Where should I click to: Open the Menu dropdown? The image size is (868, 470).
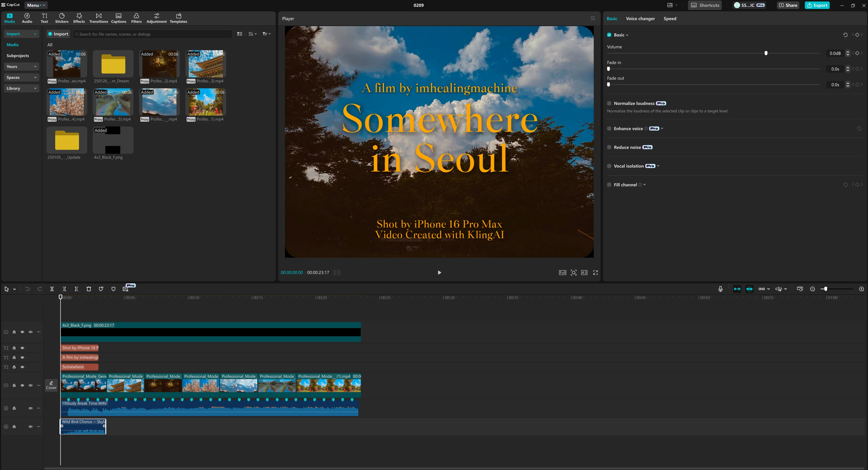pos(36,5)
